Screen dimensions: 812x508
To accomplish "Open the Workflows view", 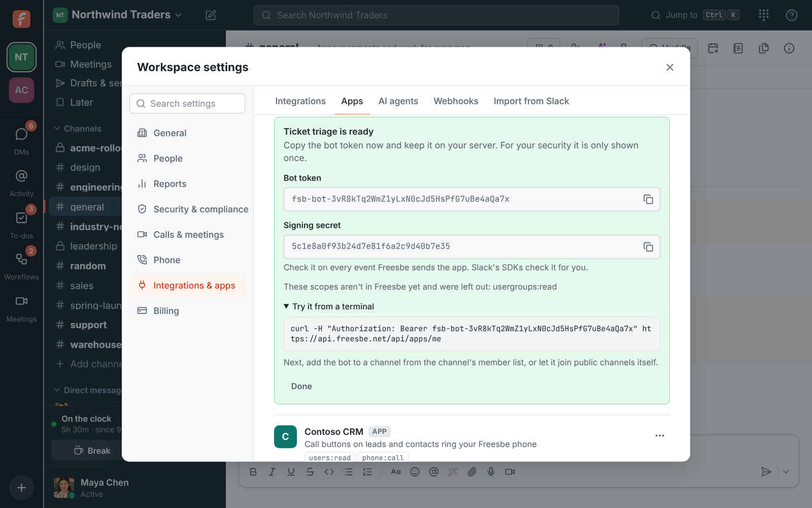I will click(21, 265).
